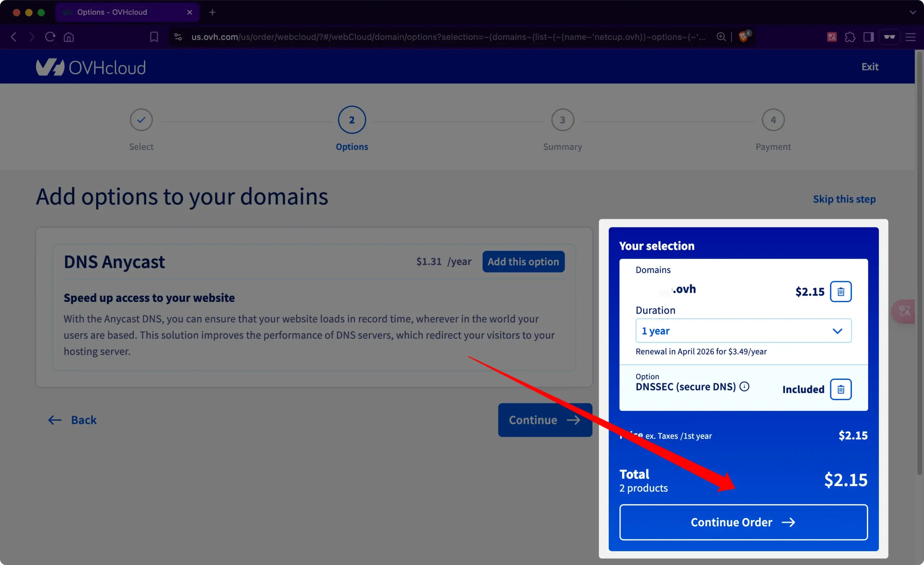Viewport: 924px width, 565px height.
Task: Click the Skip this step link
Action: point(844,199)
